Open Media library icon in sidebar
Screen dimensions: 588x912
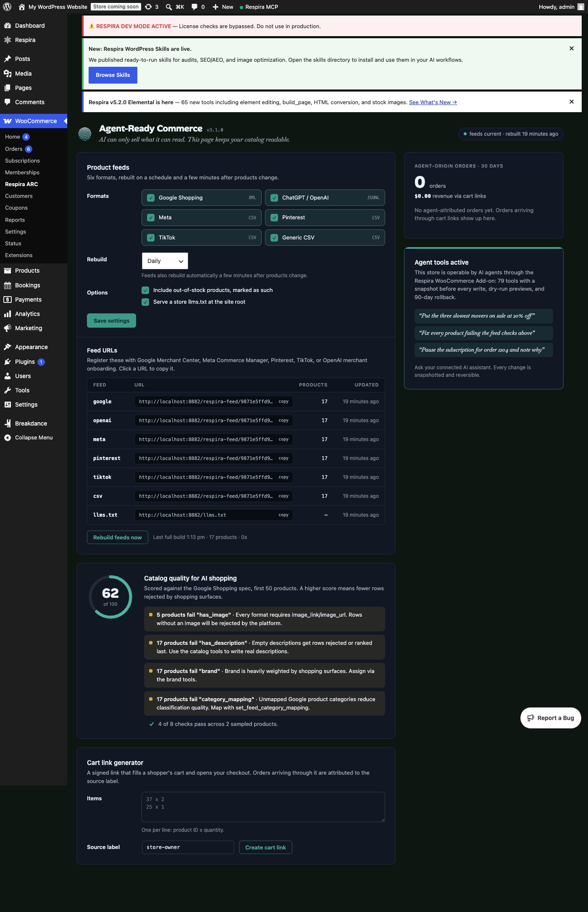(x=8, y=74)
